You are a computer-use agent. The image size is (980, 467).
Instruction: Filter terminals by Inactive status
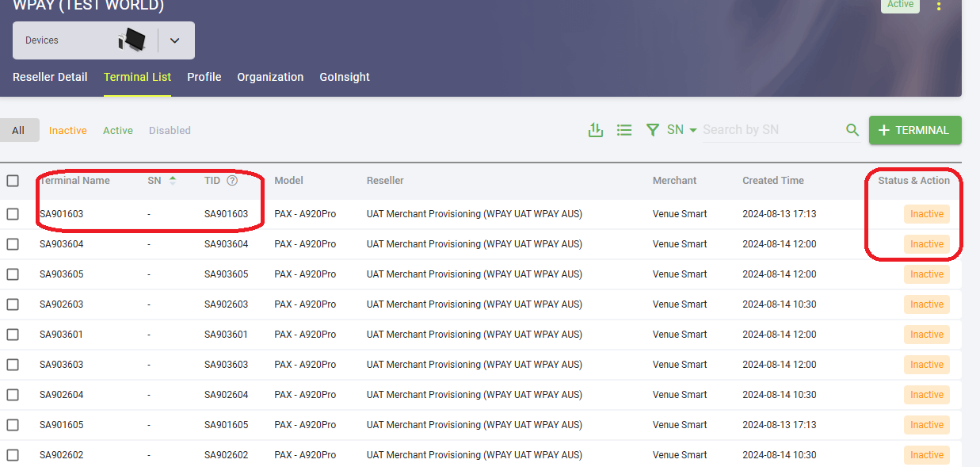click(x=68, y=130)
